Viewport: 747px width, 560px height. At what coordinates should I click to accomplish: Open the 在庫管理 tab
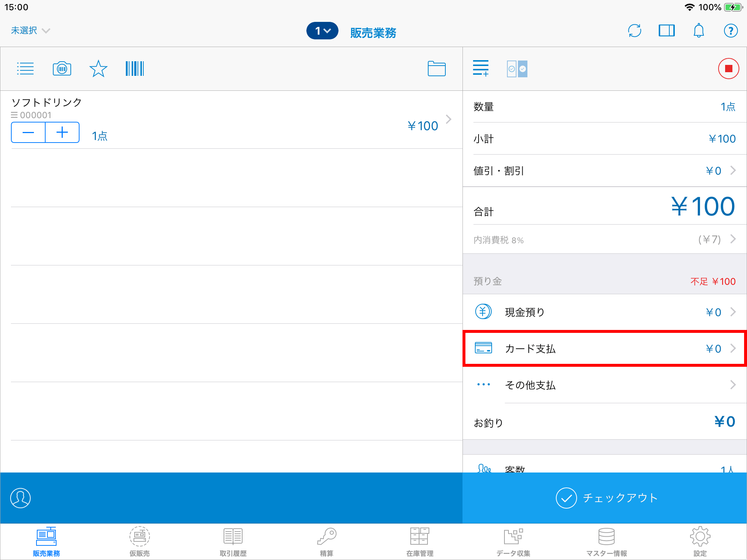420,542
